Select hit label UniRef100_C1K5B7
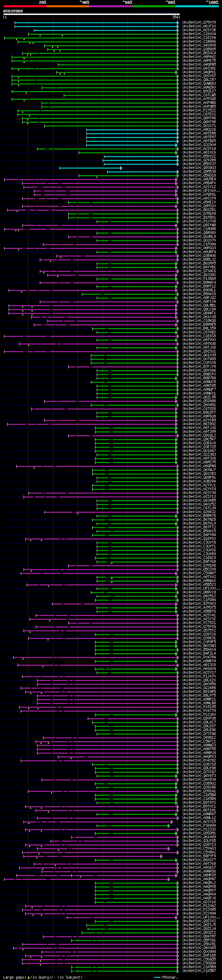Viewport: 222px width, 980px height. [199, 971]
